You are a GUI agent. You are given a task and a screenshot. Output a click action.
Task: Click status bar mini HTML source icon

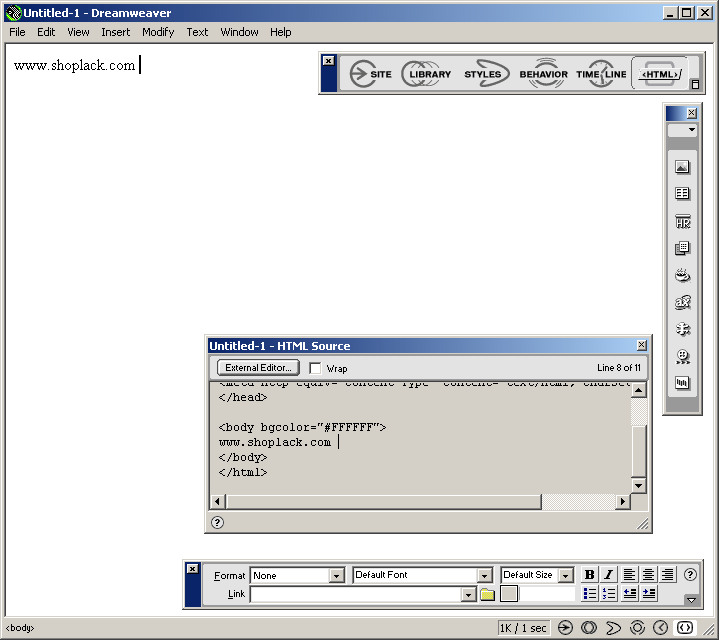coord(685,627)
